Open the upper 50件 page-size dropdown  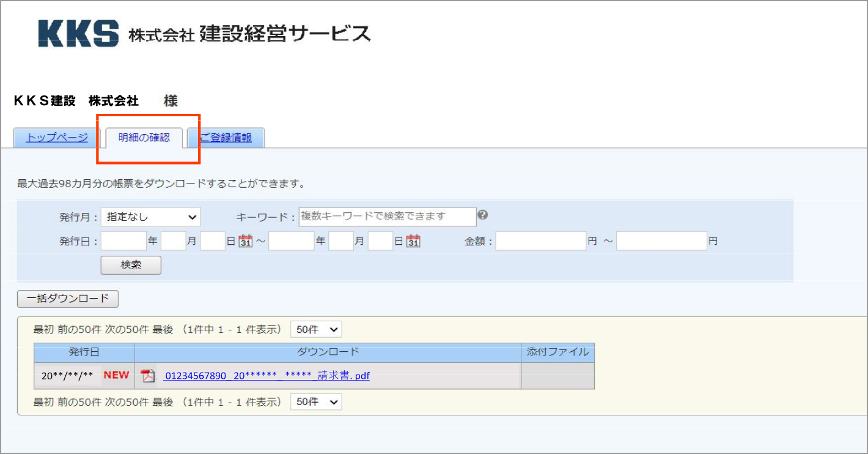pos(316,330)
